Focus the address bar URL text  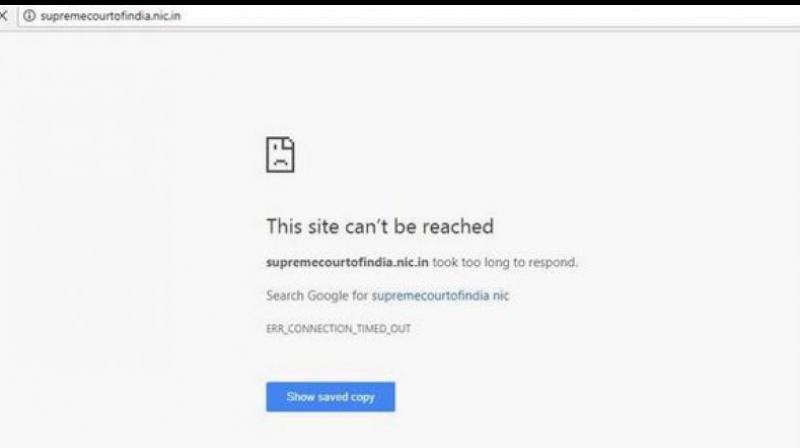tap(110, 16)
